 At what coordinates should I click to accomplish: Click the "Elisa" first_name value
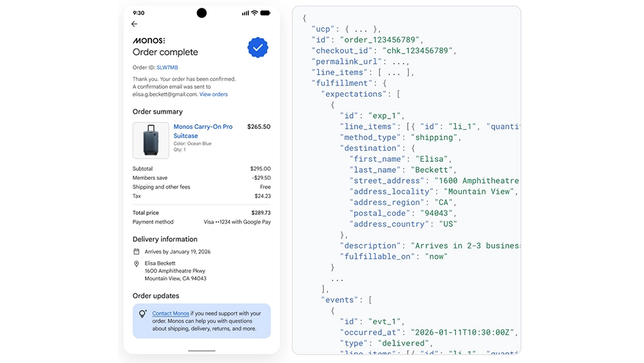[x=431, y=159]
